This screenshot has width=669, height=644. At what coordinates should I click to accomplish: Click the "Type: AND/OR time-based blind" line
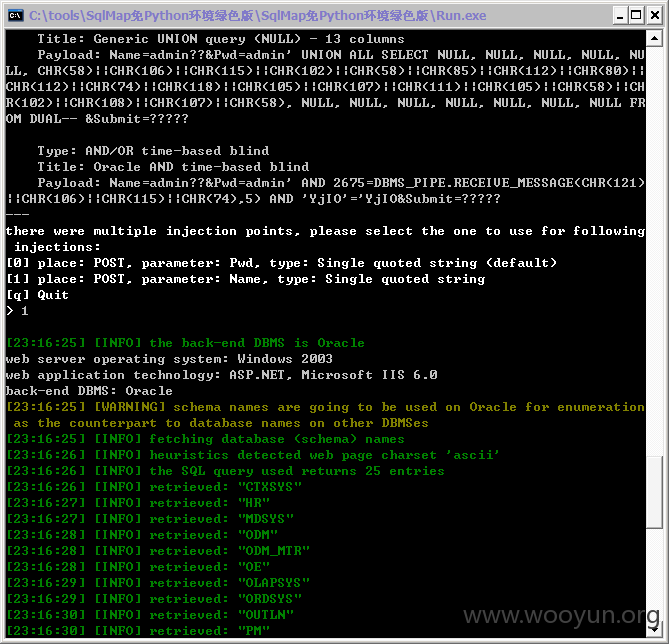click(153, 151)
